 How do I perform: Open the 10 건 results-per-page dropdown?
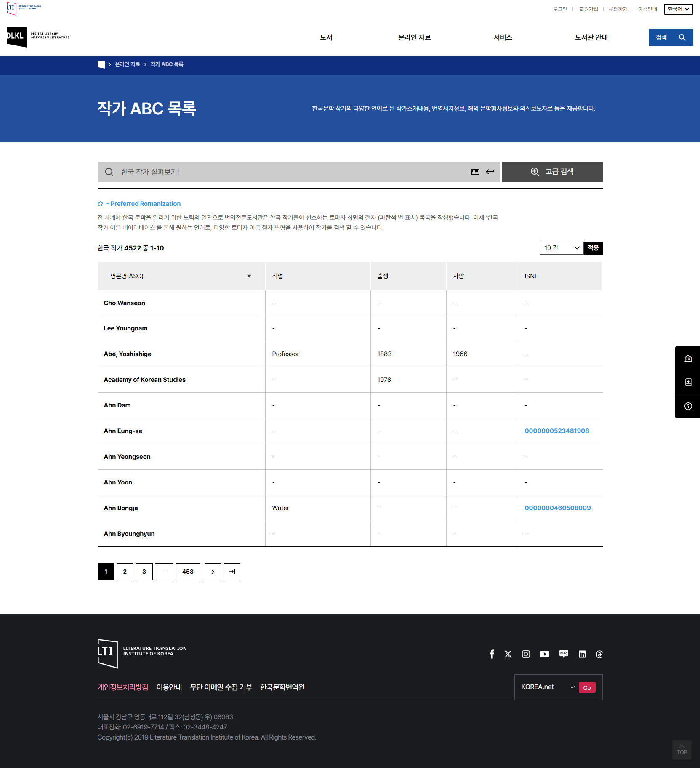pos(562,248)
